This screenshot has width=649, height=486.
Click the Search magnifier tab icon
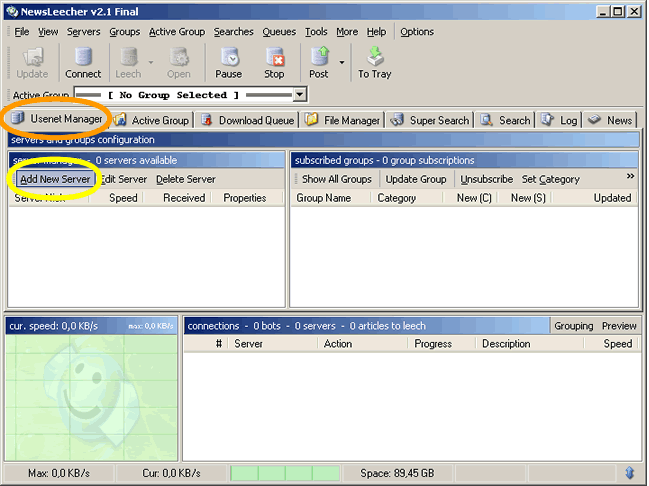pos(486,120)
